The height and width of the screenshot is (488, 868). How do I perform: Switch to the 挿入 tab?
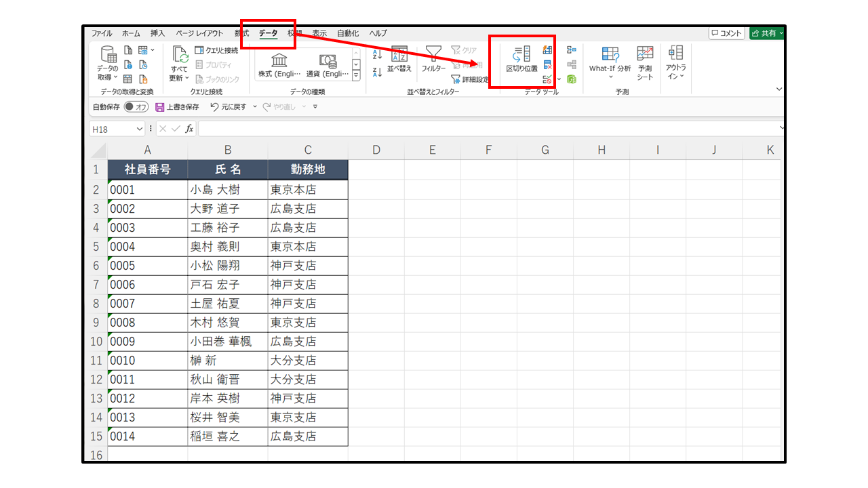tap(157, 33)
